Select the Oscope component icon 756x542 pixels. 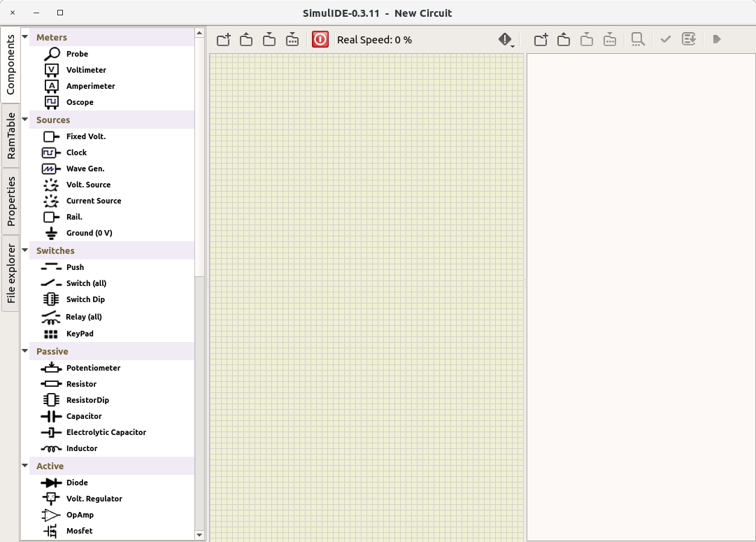[52, 102]
